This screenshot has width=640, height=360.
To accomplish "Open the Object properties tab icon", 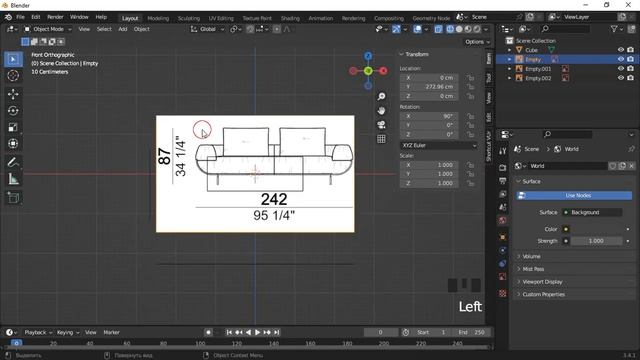I will [502, 237].
